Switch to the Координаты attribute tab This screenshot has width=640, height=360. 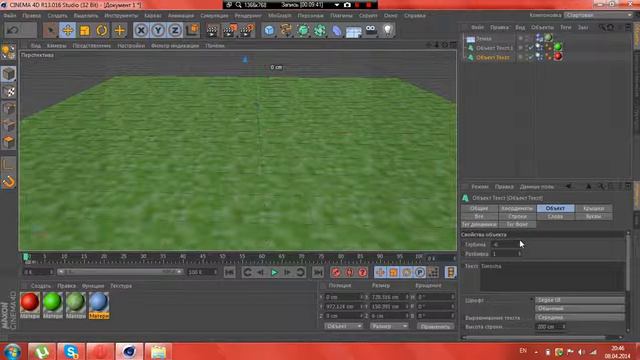517,208
